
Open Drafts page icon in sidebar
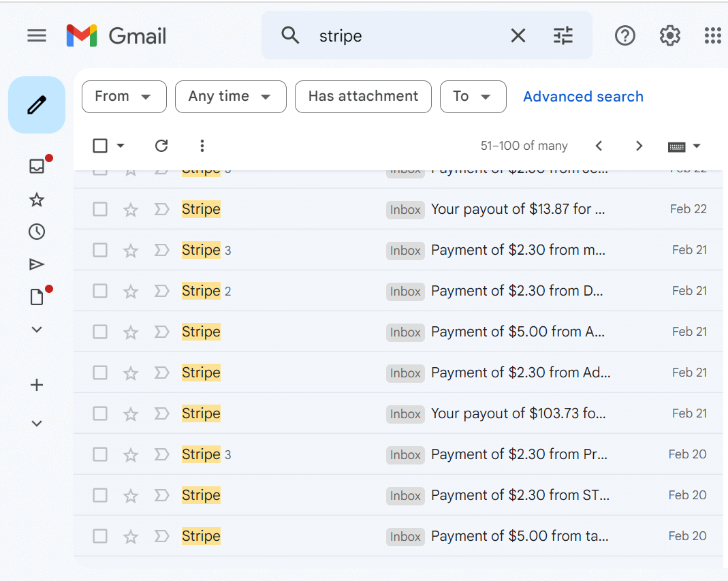[x=37, y=297]
